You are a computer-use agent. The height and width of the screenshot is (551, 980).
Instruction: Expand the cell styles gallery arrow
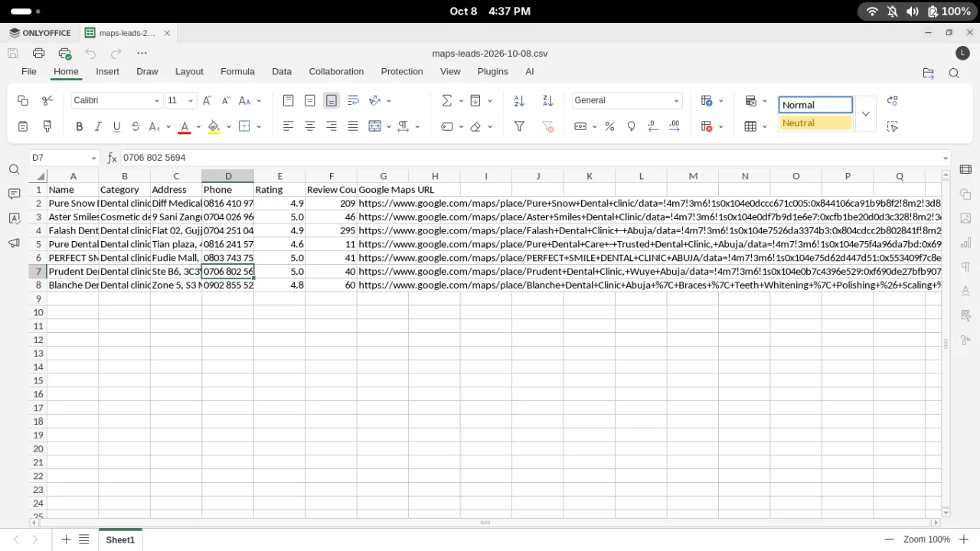[x=865, y=114]
